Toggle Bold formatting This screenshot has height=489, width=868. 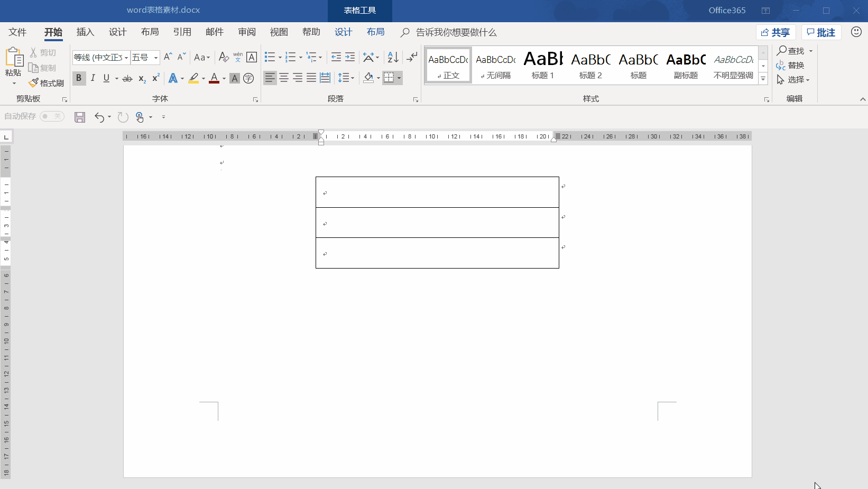click(x=79, y=78)
